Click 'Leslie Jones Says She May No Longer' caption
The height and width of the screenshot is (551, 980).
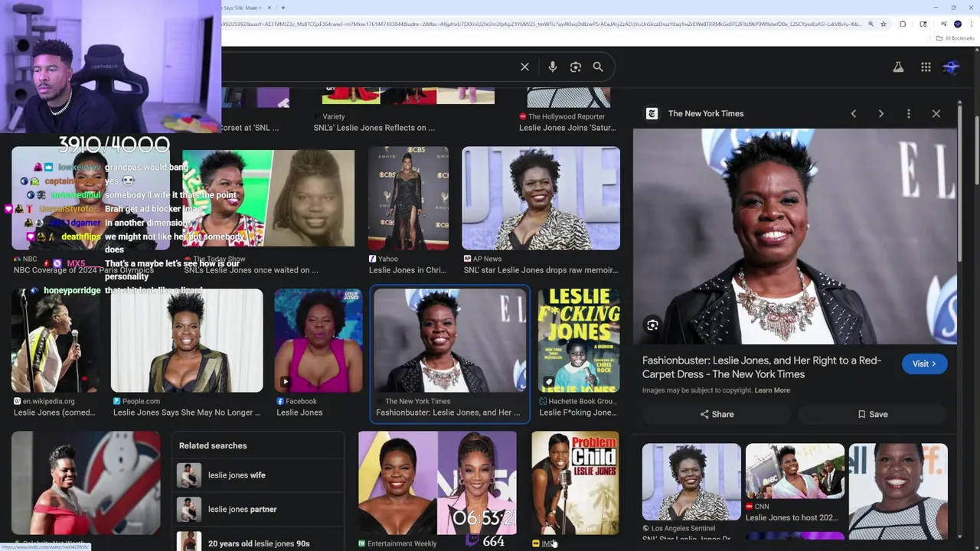coord(187,412)
